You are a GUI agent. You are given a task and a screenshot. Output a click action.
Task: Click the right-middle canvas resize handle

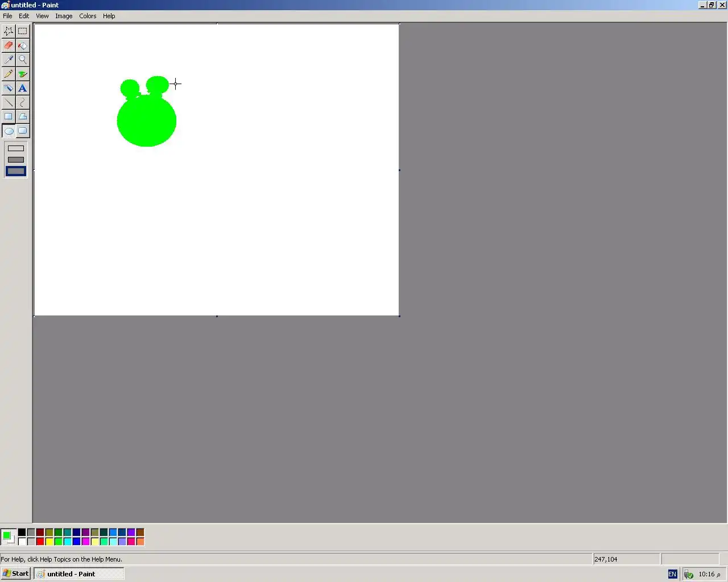point(399,170)
